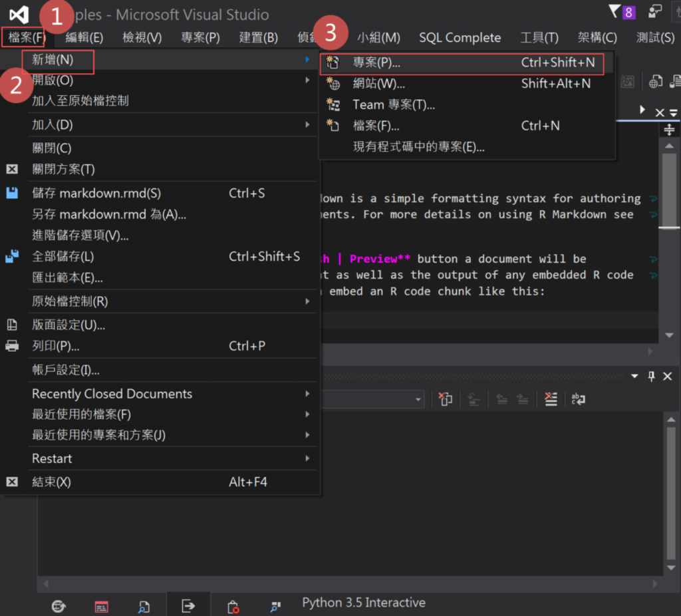The image size is (681, 616).
Task: Expand the Restart submenu arrow
Action: tap(307, 458)
